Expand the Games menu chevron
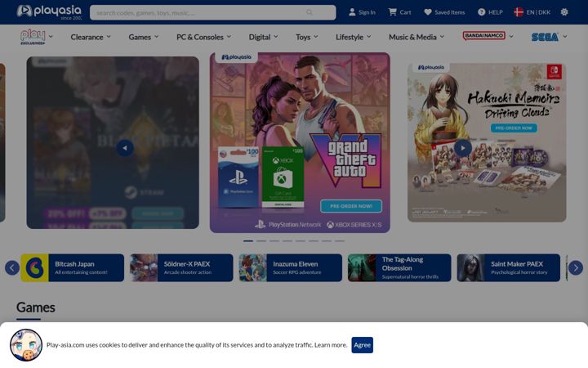Image resolution: width=588 pixels, height=368 pixels. 156,37
